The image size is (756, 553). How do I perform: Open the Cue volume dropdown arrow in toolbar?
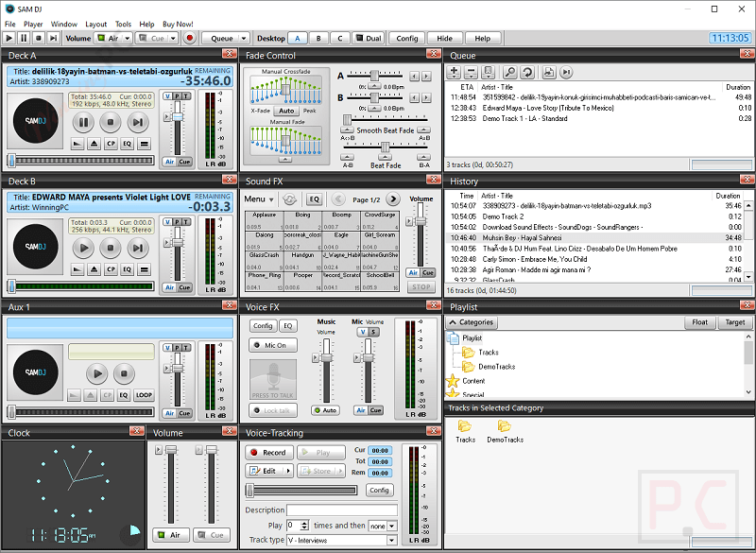pyautogui.click(x=173, y=38)
